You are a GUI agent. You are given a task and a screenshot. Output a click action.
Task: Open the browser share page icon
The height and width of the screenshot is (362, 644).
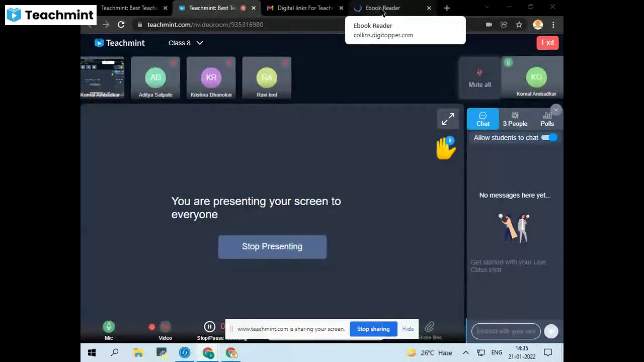(504, 25)
